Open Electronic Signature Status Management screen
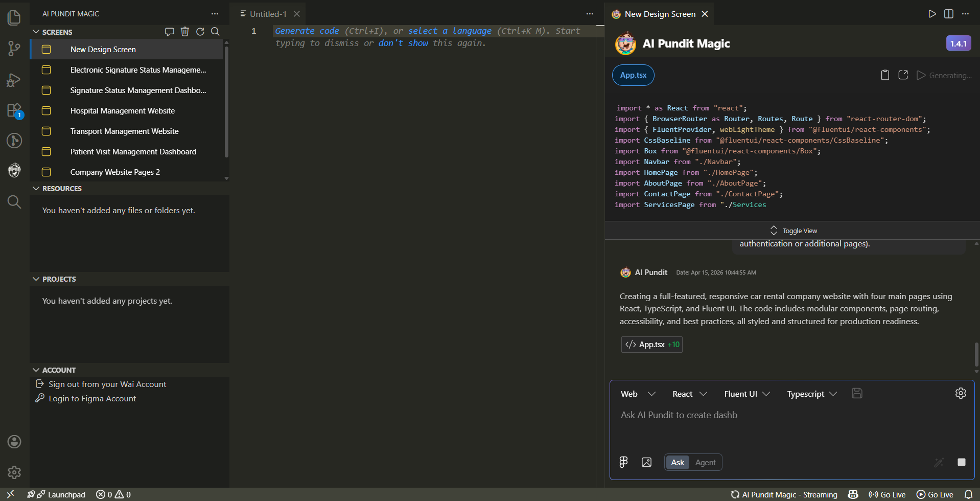The width and height of the screenshot is (980, 501). (127, 70)
